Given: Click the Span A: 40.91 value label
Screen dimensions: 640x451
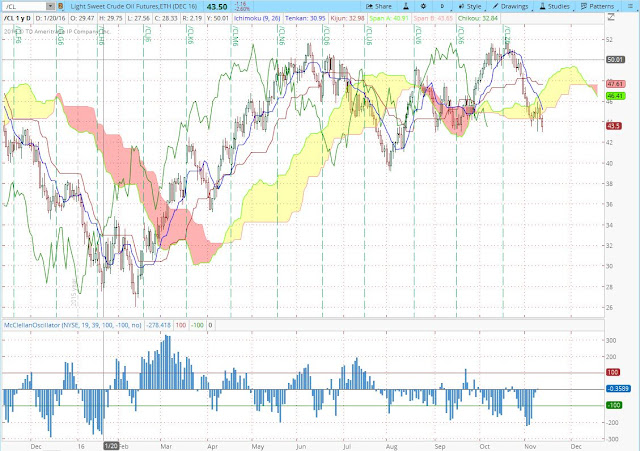Looking at the screenshot, I should tap(389, 18).
